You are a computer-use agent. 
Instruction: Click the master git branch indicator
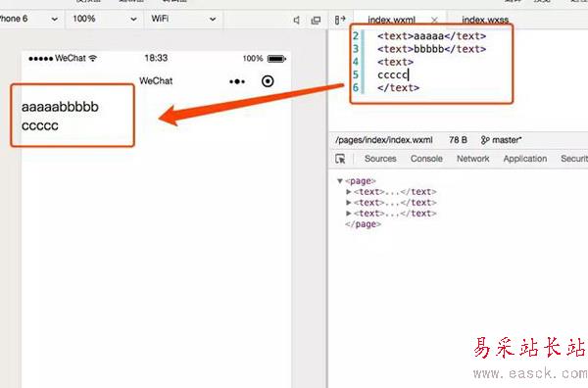[x=502, y=140]
